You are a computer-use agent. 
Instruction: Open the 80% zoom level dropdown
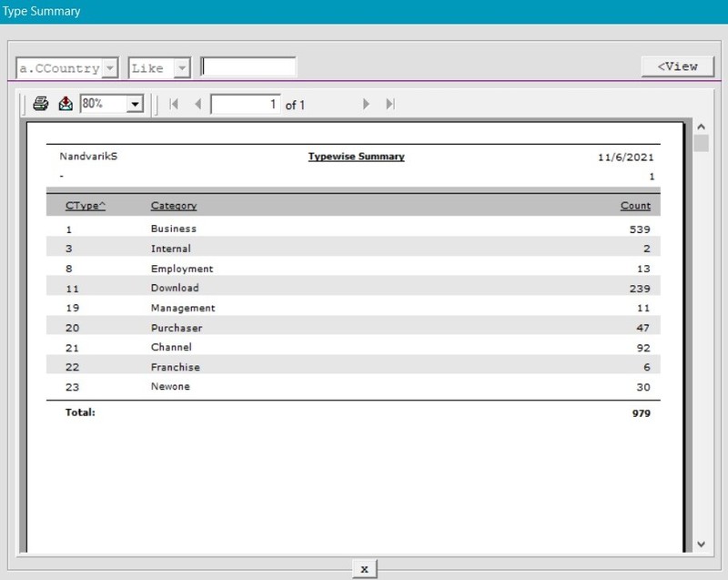click(x=135, y=104)
